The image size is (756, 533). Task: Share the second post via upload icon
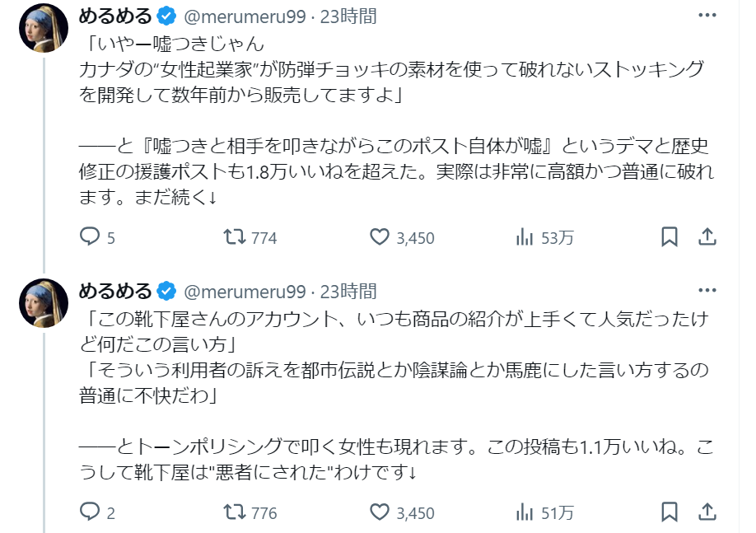coord(707,512)
